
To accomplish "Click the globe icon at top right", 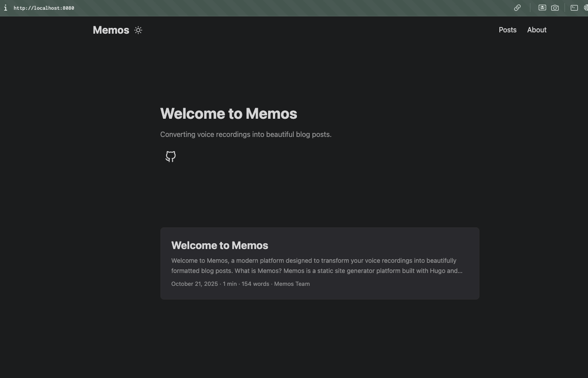I will pos(586,8).
